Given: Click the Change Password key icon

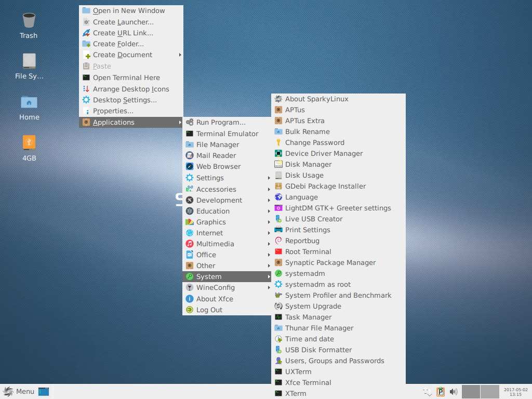Looking at the screenshot, I should (x=278, y=142).
